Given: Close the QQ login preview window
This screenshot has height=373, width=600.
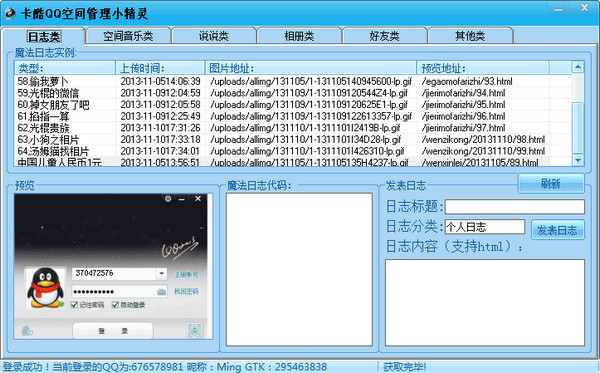Looking at the screenshot, I should click(198, 199).
